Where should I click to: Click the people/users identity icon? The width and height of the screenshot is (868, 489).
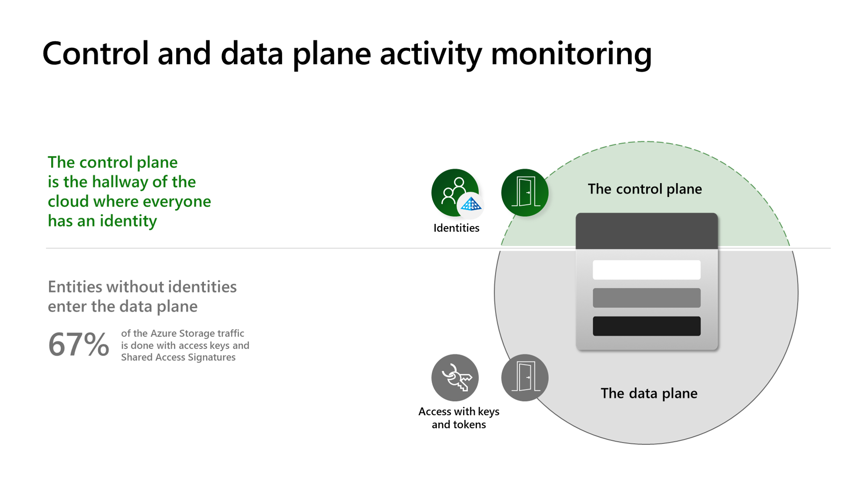tap(454, 190)
